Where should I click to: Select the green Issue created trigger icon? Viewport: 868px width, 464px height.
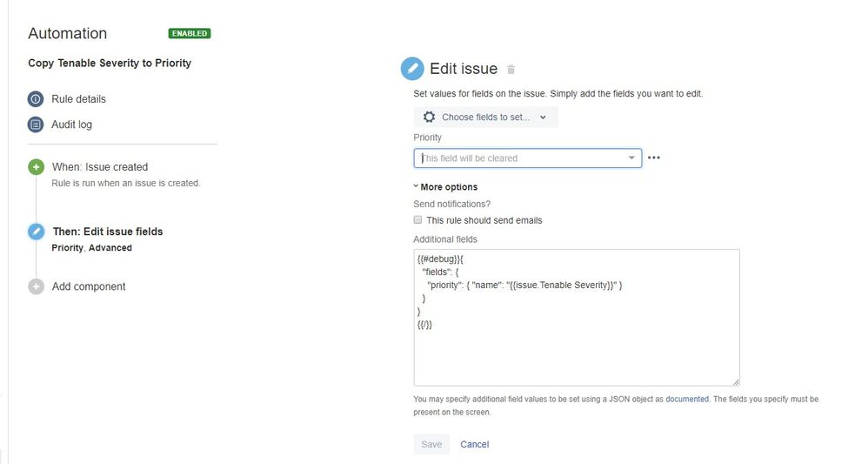[x=36, y=167]
